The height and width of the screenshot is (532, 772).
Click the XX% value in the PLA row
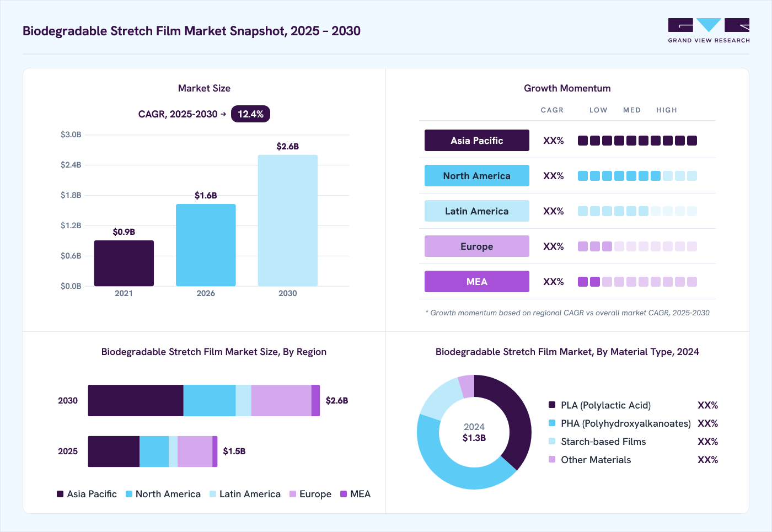coord(708,405)
